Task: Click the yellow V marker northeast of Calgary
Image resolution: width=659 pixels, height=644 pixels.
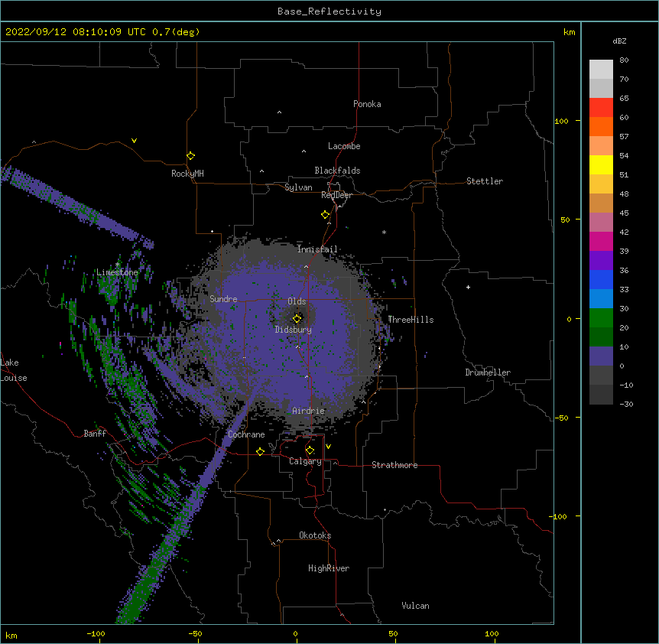Action: pyautogui.click(x=328, y=447)
